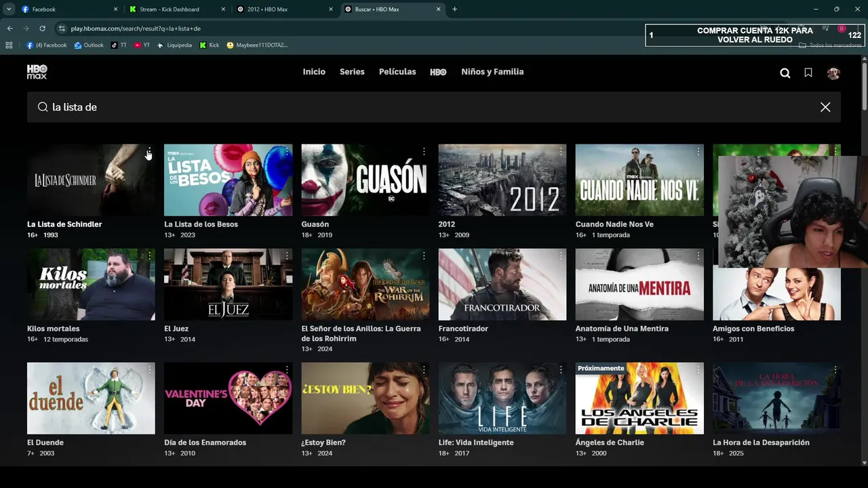Screen dimensions: 868x488
Task: Click the browser address bar URL
Action: tap(136, 28)
